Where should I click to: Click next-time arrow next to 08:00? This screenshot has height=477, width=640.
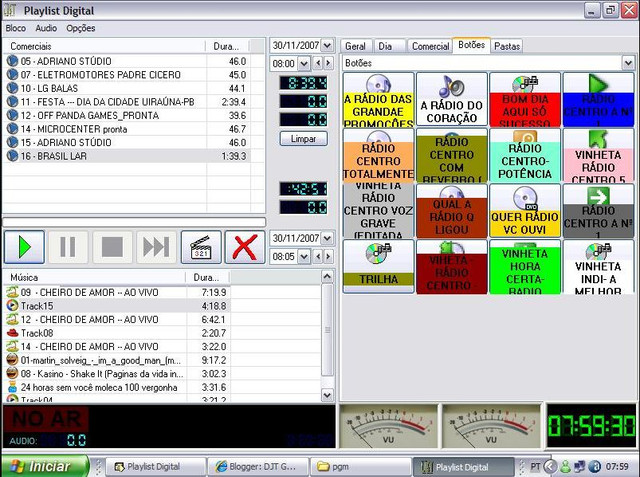(x=328, y=63)
